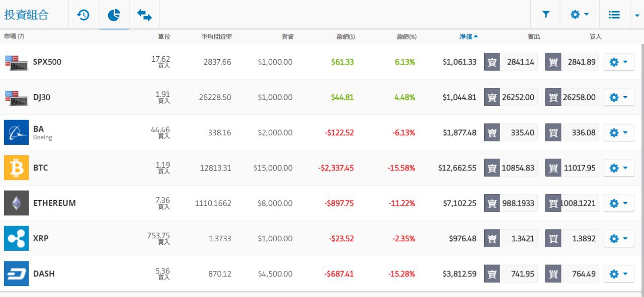644x297 pixels.
Task: Select the pie chart view icon
Action: (x=114, y=15)
